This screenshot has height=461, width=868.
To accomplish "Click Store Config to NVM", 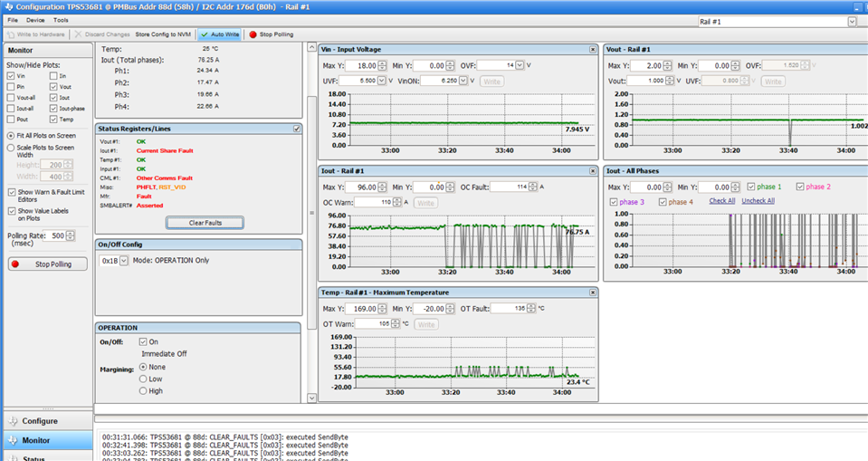I will [163, 34].
